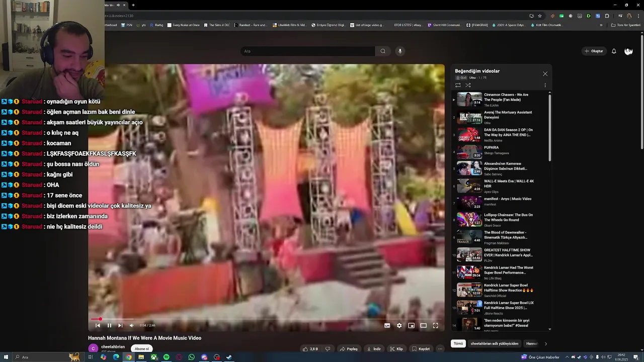The image size is (644, 362).
Task: Expand hidden bookmarks with double chevron
Action: coord(601,25)
